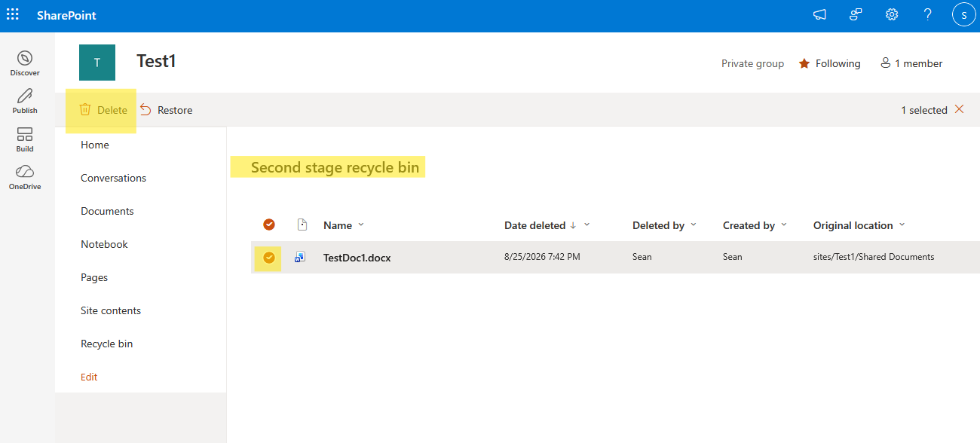Image resolution: width=980 pixels, height=443 pixels.
Task: Click Restore in the command bar
Action: 166,110
